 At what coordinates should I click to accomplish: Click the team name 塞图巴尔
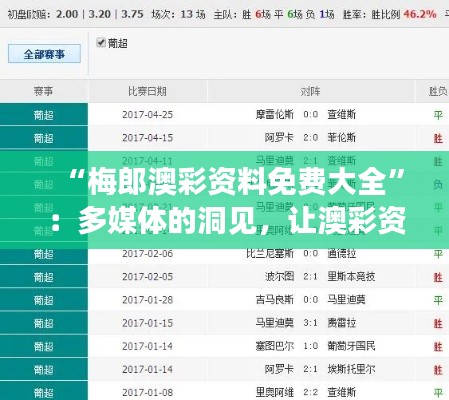click(x=275, y=346)
